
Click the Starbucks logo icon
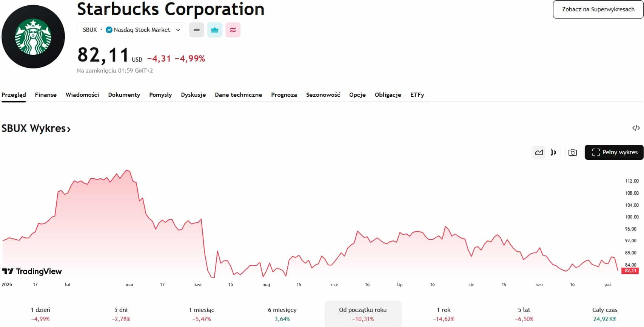click(x=33, y=37)
